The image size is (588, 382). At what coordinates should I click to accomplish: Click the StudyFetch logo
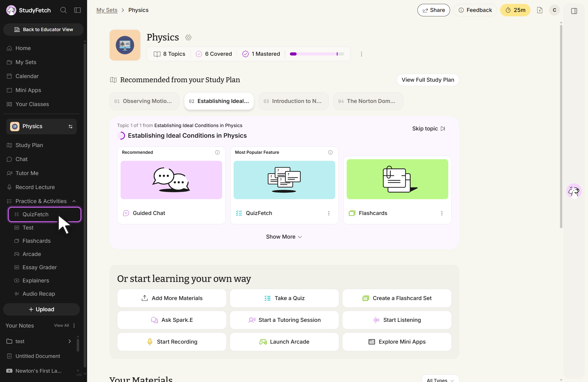29,10
